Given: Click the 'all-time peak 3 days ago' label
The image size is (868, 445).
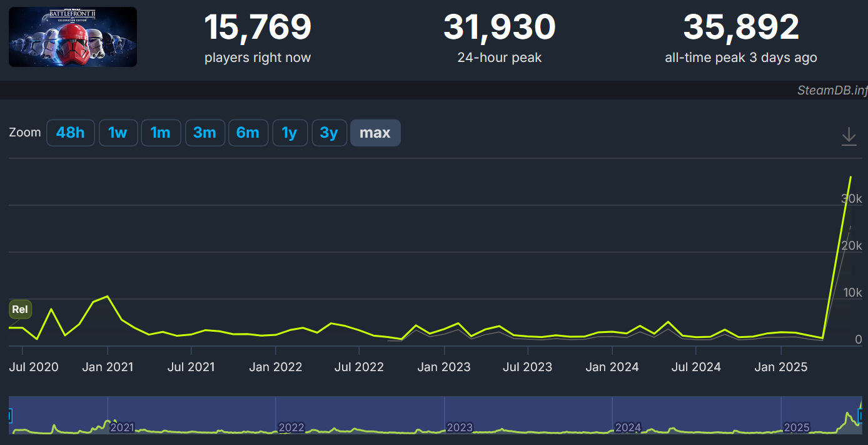Looking at the screenshot, I should tap(741, 58).
